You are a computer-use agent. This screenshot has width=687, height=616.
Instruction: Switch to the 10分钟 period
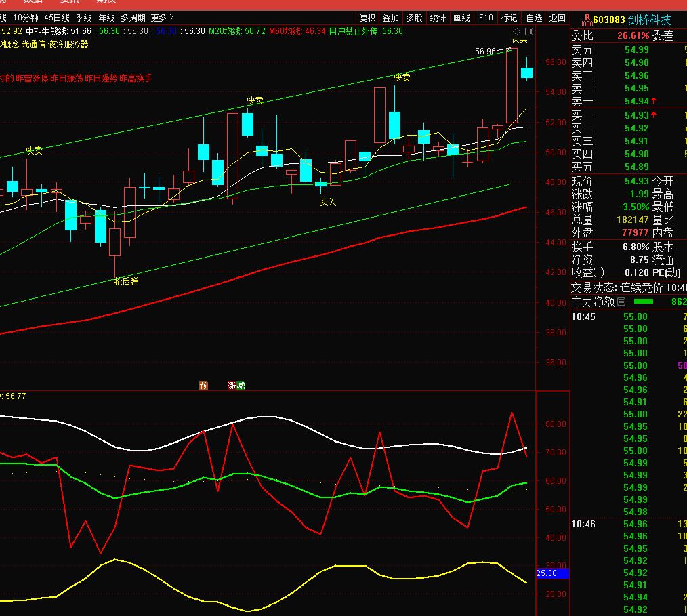point(26,18)
